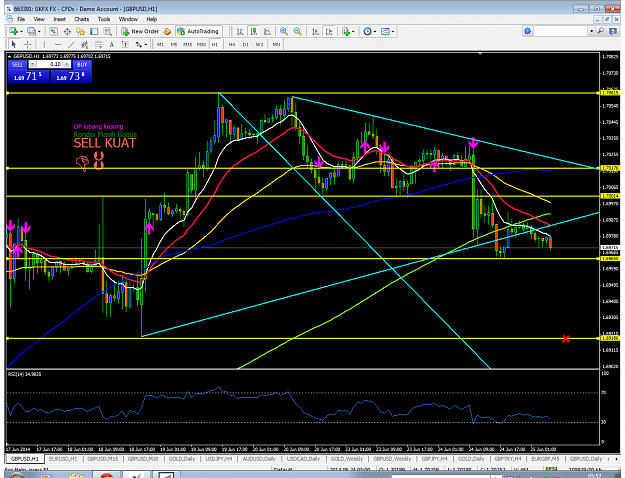Screen dimensions: 625x478
Task: Toggle the H1 timeframe button
Action: [215, 45]
